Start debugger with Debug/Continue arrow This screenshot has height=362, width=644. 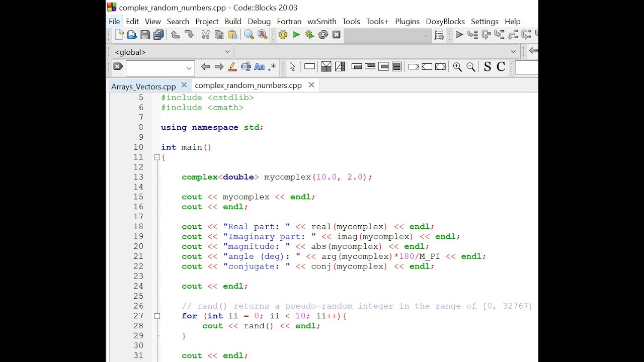tap(459, 35)
